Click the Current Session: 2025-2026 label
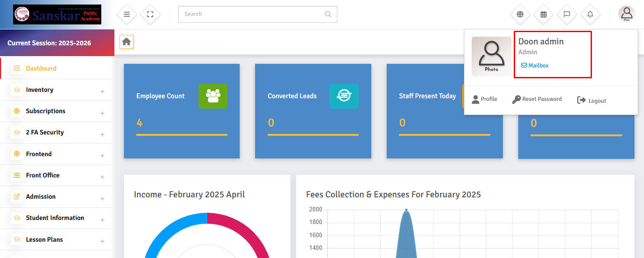Screen dimensions: 644x258 [x=49, y=43]
